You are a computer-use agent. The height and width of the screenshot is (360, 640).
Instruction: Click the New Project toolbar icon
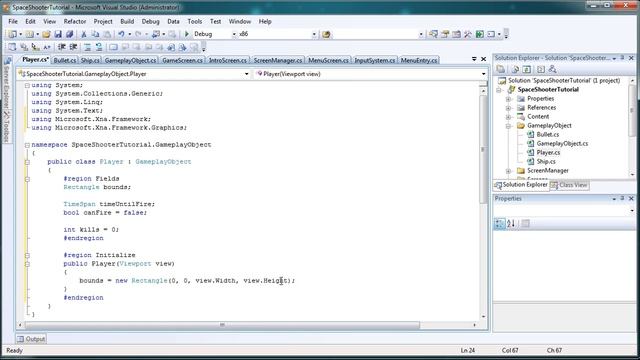click(x=13, y=34)
